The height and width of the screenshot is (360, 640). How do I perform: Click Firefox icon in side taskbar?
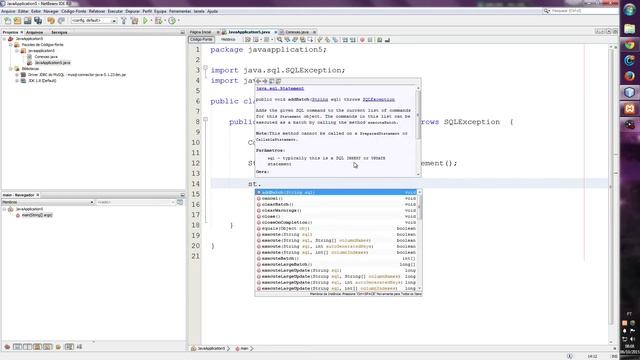(629, 76)
